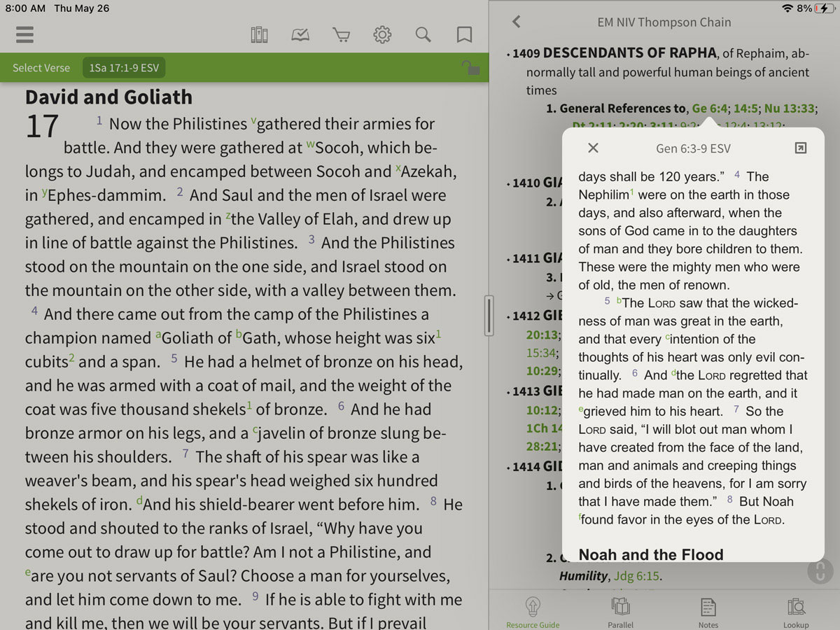Tap cross-reference v before gathered
This screenshot has width=840, height=630.
(x=253, y=120)
